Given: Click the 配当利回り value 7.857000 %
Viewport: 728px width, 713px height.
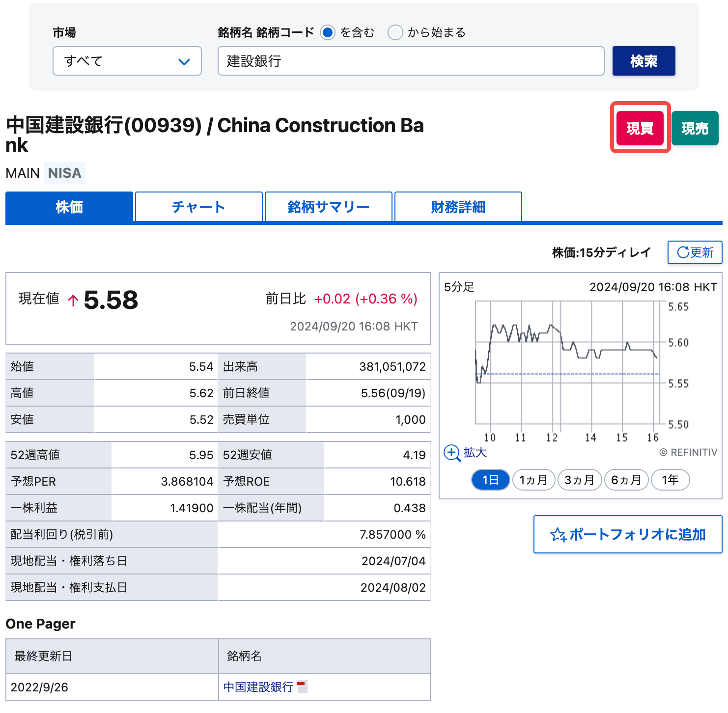Looking at the screenshot, I should tap(392, 535).
